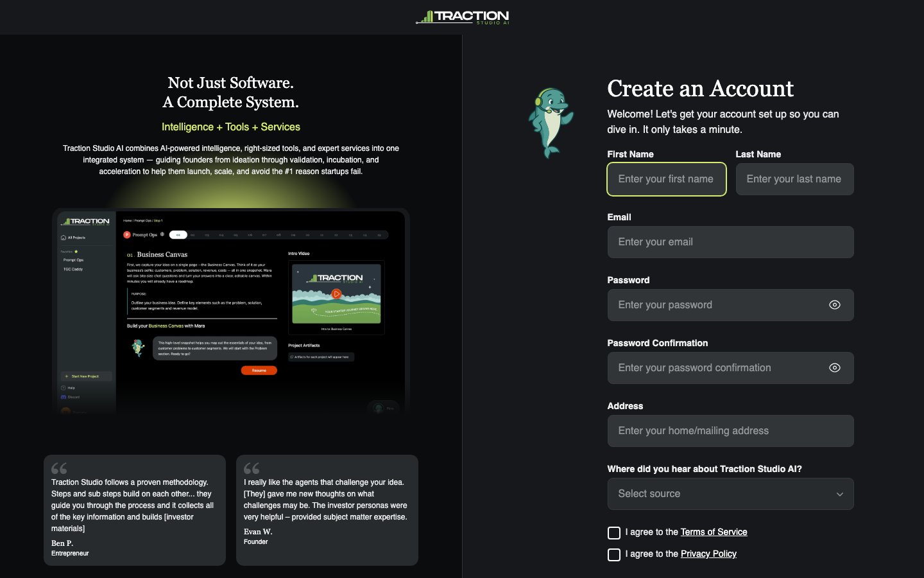Click Evan W. testimonial card
The image size is (924, 578).
(327, 511)
